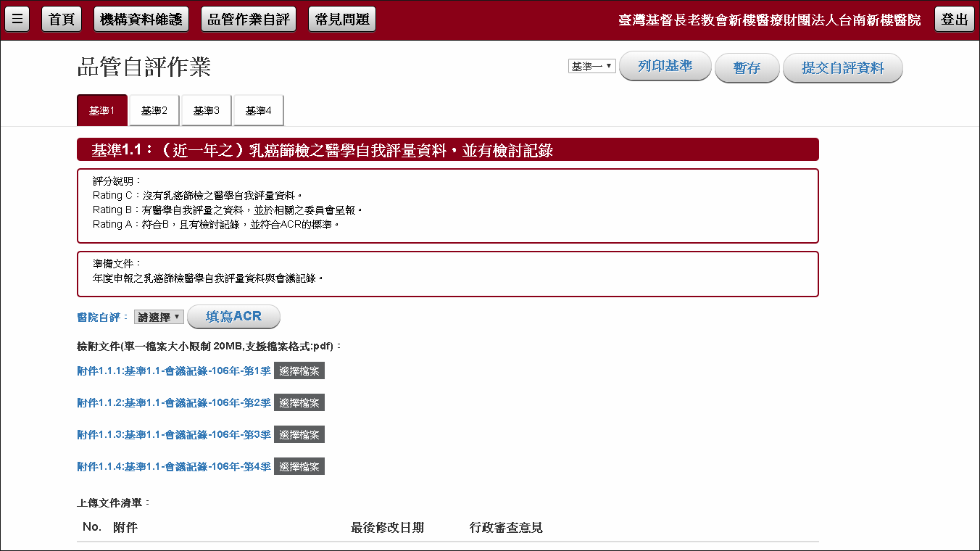Screen dimensions: 980x551
Task: Click the 填寫ACR button
Action: pos(233,317)
